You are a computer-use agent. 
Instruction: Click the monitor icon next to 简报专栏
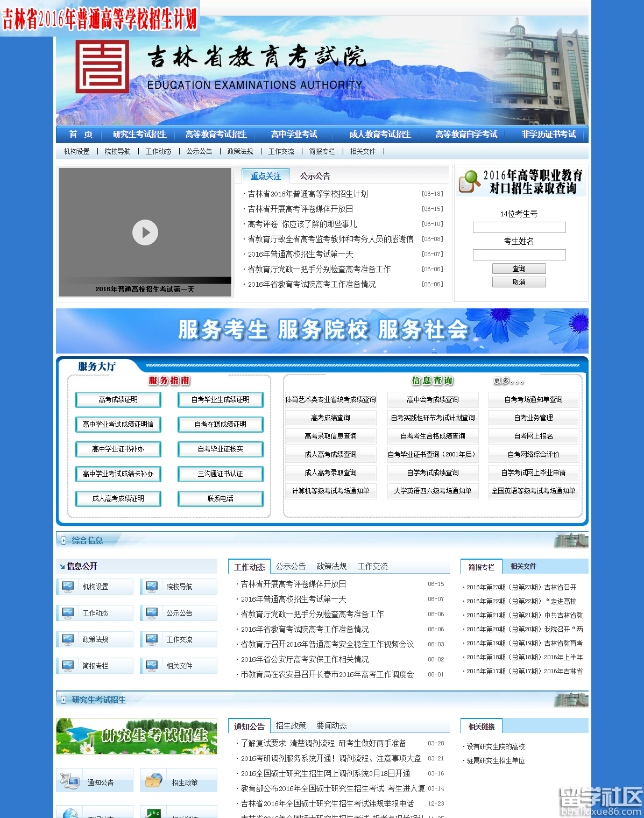(x=68, y=666)
